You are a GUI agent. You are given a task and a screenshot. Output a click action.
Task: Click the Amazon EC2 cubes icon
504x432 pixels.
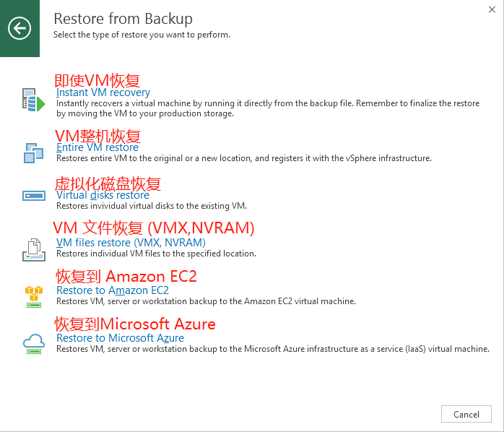34,297
